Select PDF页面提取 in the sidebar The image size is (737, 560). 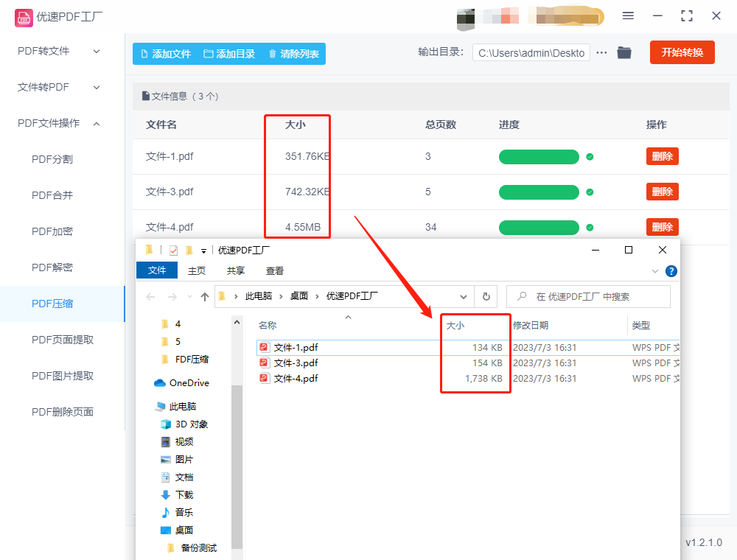coord(62,340)
